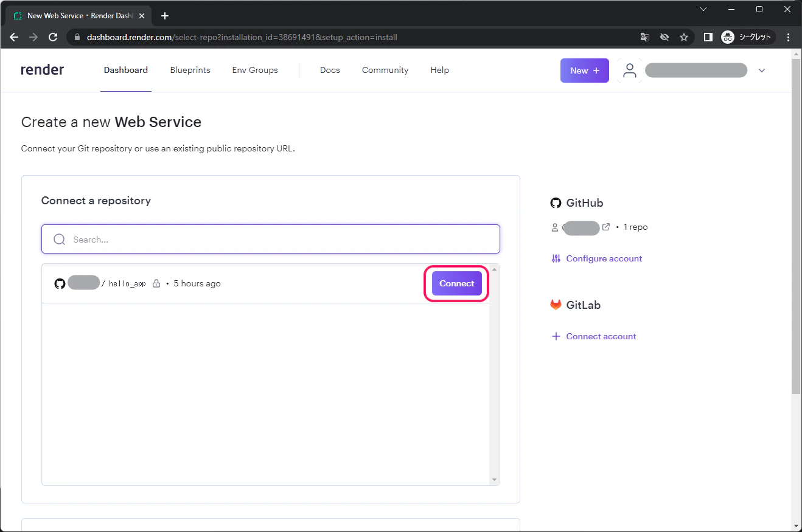Click the render logo
The width and height of the screenshot is (802, 532).
pyautogui.click(x=43, y=70)
